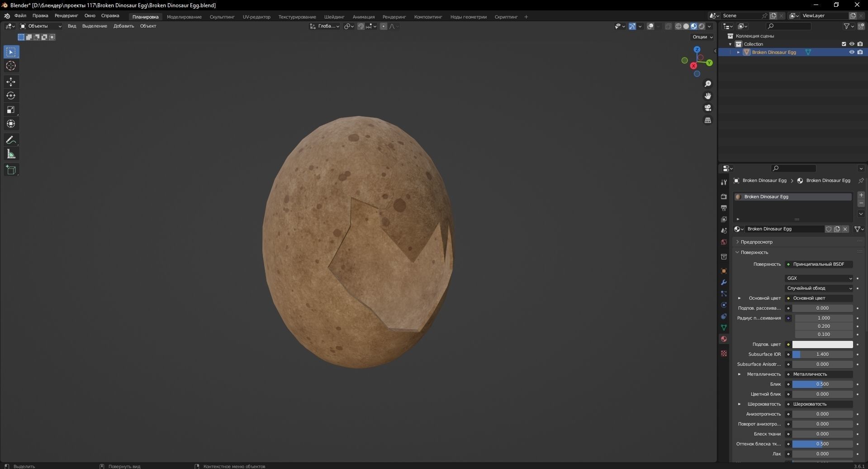Collapse the Collection tree item
The width and height of the screenshot is (868, 469).
(x=730, y=44)
